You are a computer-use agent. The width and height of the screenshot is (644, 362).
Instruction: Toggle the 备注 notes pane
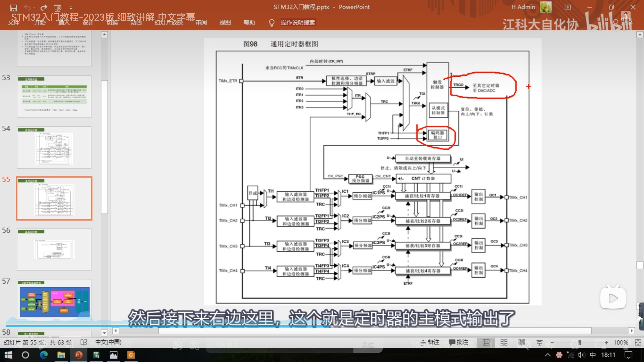tap(430, 342)
